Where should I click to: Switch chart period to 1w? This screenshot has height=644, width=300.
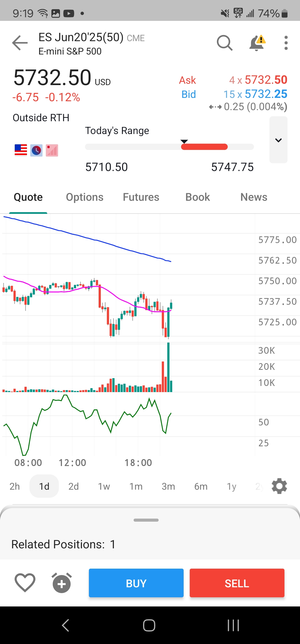(x=104, y=486)
